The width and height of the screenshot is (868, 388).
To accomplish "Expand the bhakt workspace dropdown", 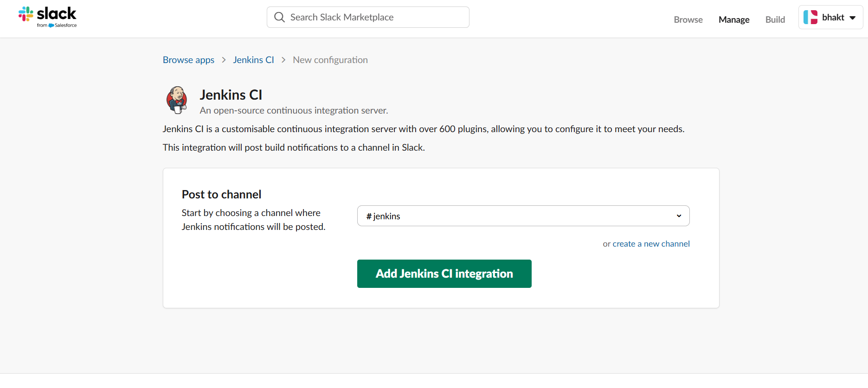I will pyautogui.click(x=830, y=17).
